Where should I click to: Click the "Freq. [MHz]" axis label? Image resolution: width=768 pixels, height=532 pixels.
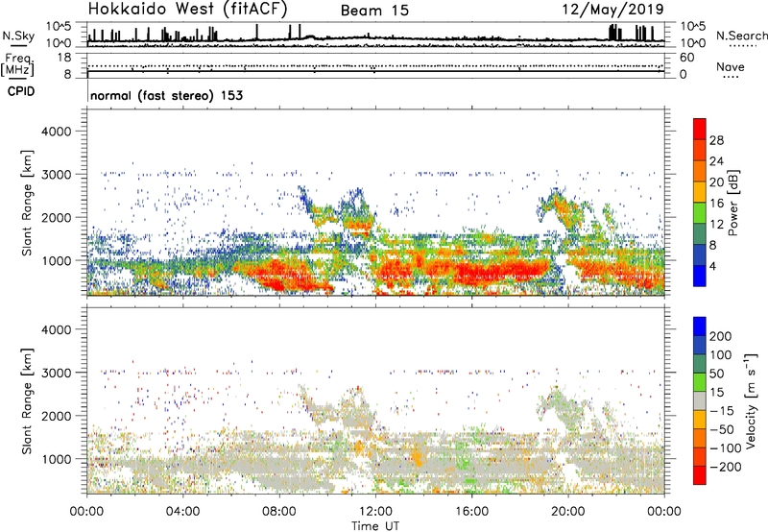[x=17, y=64]
